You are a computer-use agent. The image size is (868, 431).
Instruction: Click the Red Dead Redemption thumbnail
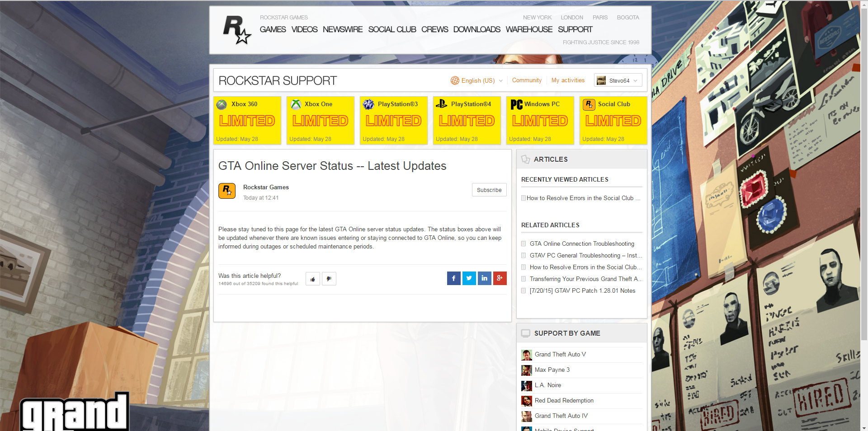coord(527,401)
